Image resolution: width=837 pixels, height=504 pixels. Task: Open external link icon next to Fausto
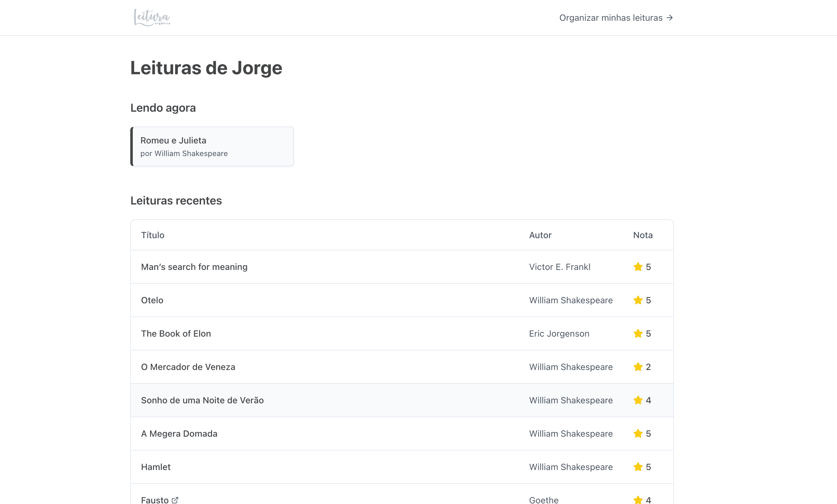175,500
